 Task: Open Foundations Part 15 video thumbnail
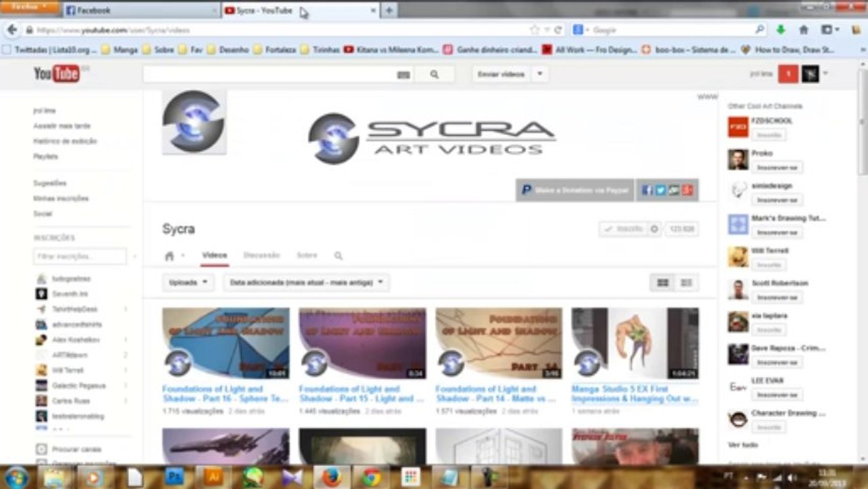[x=362, y=344]
